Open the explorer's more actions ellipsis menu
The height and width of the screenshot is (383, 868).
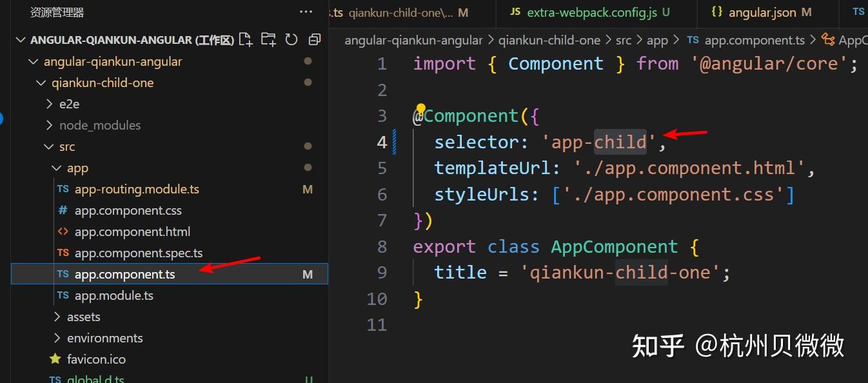(306, 12)
